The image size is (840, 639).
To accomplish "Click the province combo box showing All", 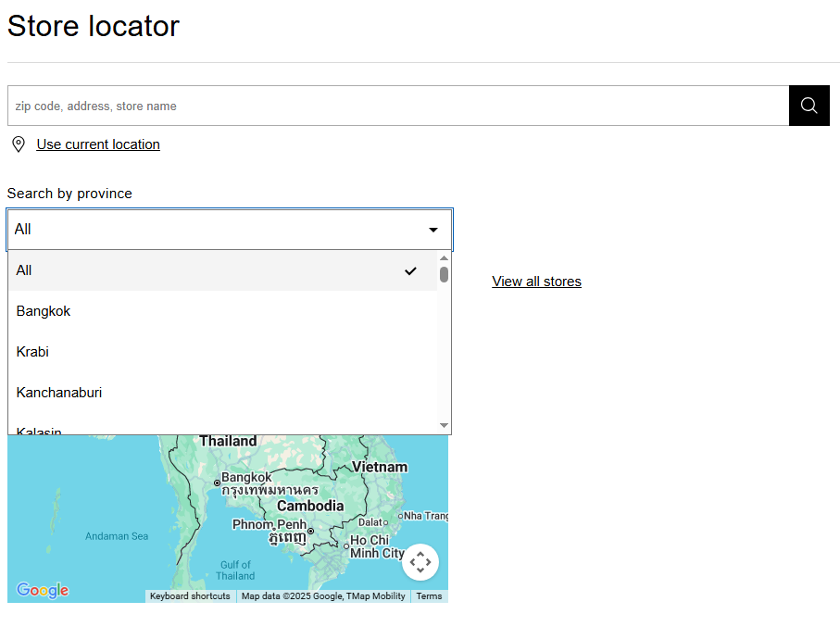I will [222, 230].
